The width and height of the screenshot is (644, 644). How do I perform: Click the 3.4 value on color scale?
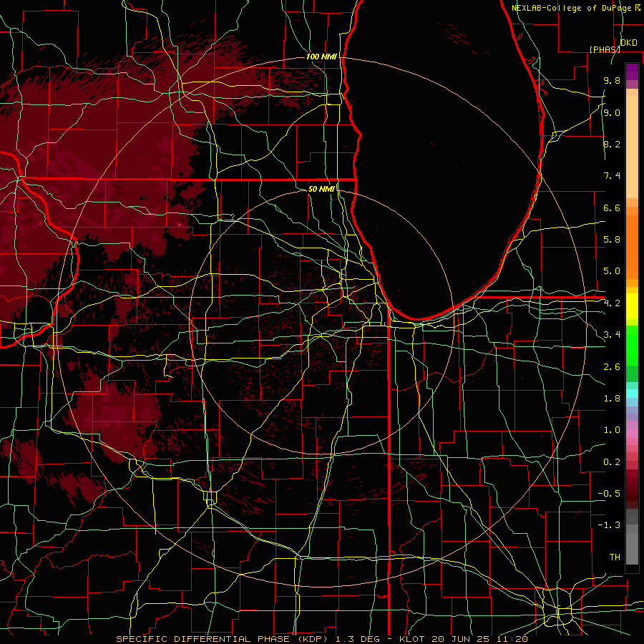pyautogui.click(x=612, y=334)
